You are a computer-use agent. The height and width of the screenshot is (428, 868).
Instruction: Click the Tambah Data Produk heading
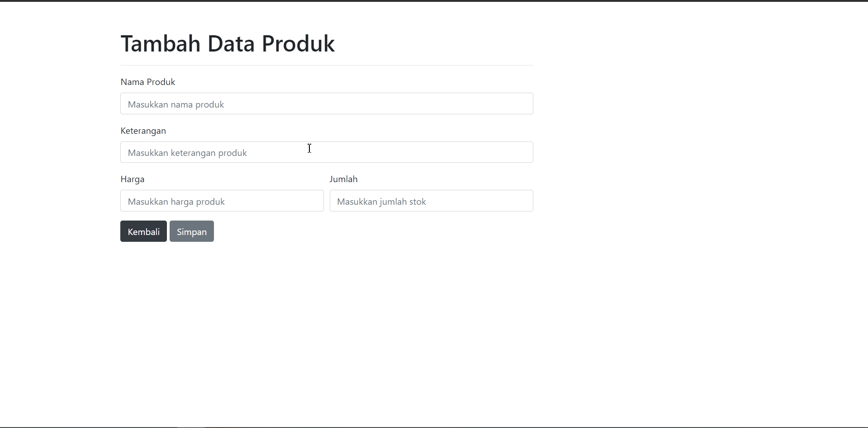point(228,43)
